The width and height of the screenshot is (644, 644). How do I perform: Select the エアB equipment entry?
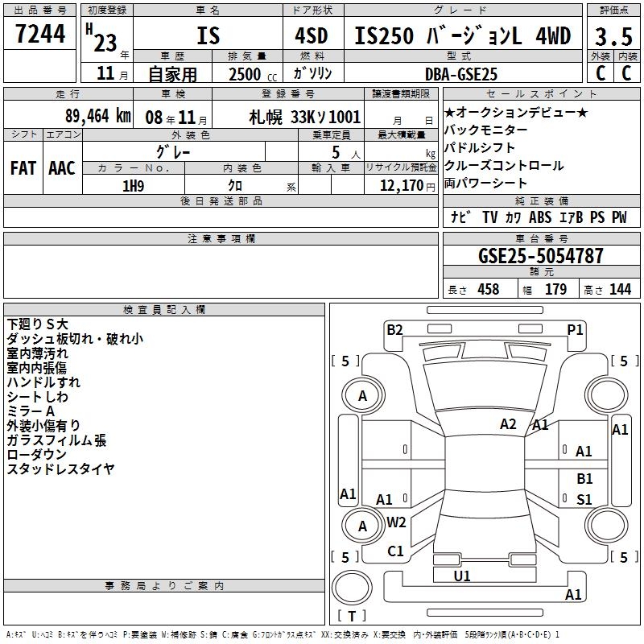click(572, 217)
